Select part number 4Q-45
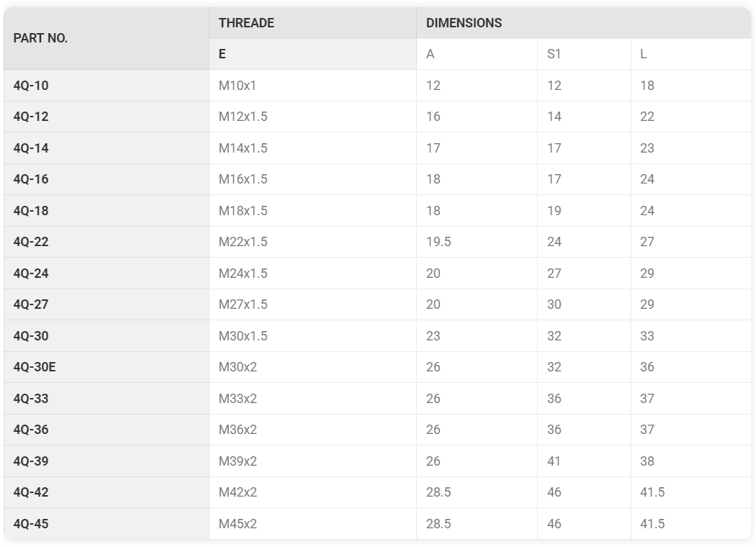 (31, 524)
